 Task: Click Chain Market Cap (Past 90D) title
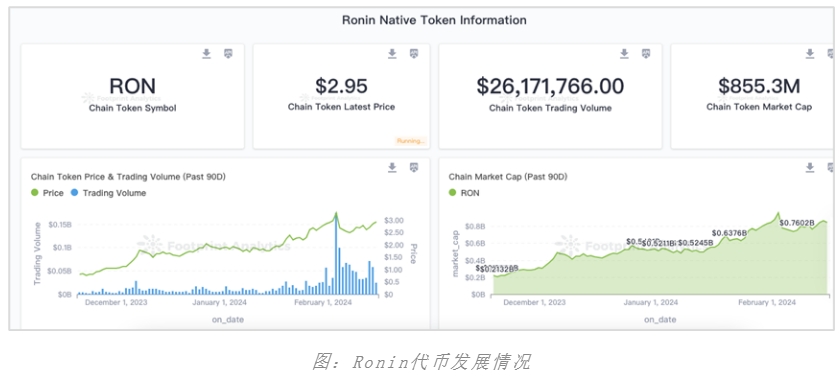tap(508, 177)
